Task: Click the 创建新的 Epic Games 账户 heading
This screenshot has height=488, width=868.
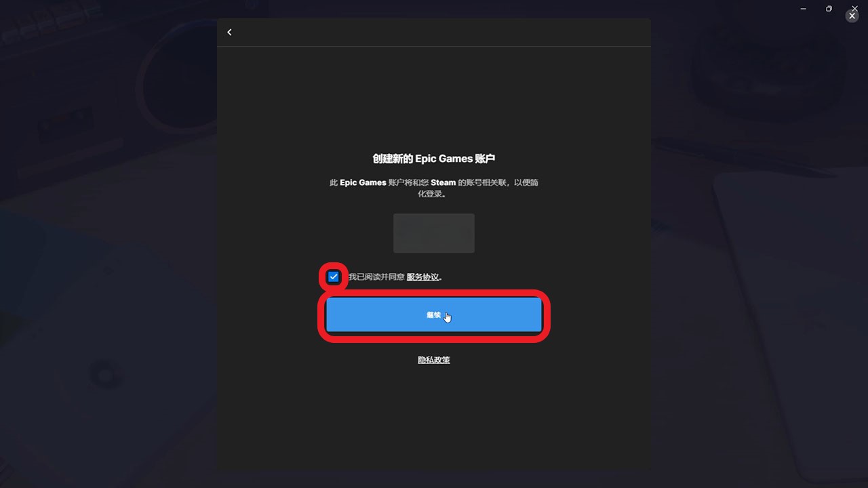Action: tap(434, 159)
